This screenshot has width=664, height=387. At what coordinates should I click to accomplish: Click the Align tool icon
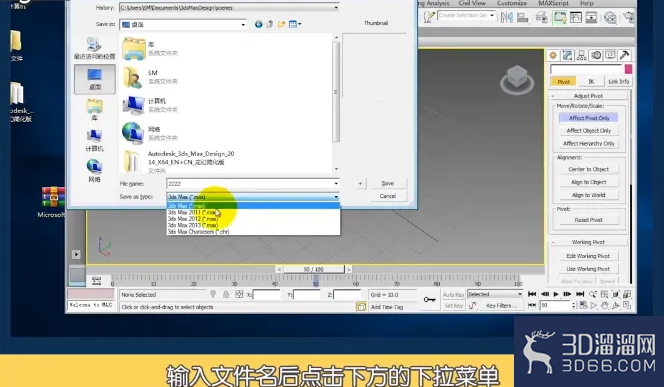pos(523,17)
